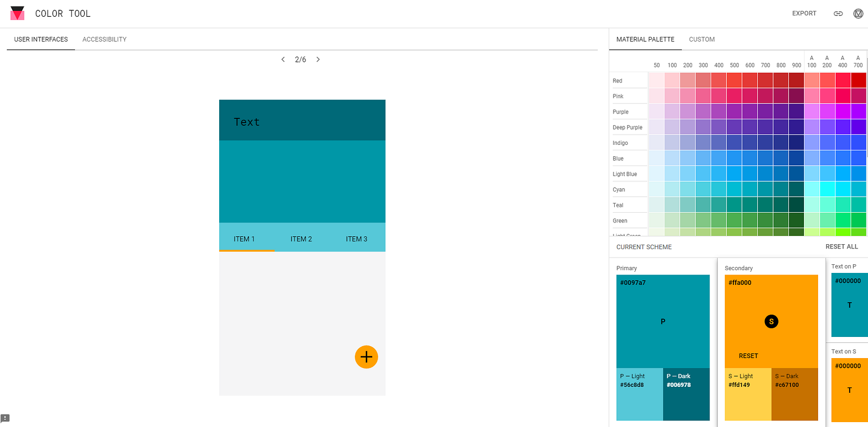Click the "Text" title in the preview app bar
Viewport: 868px width, 427px height.
[247, 122]
